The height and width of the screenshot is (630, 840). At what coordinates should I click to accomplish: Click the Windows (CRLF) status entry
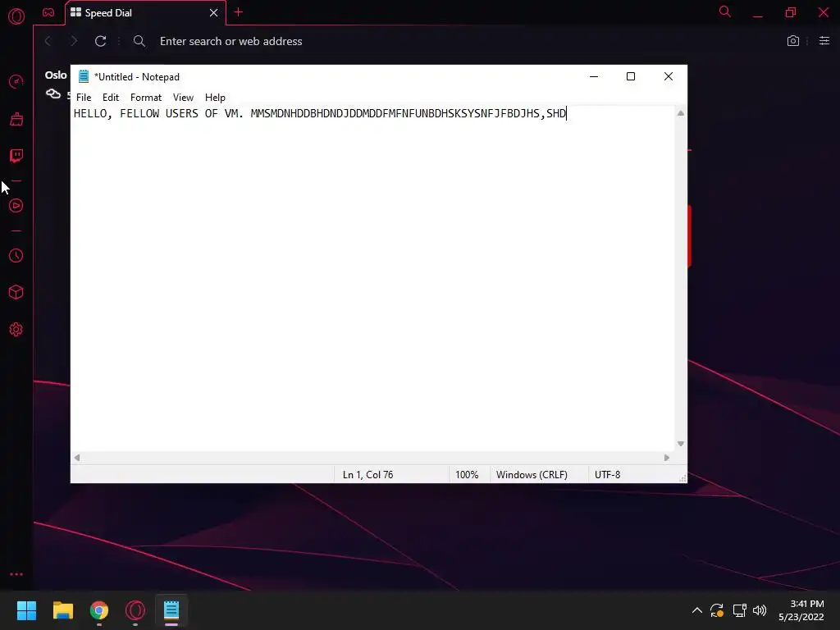pos(532,475)
